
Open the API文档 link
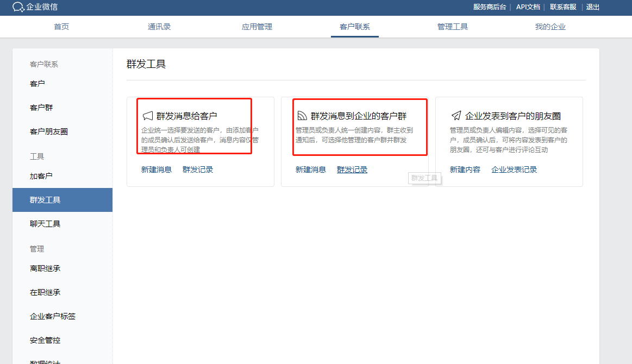pos(528,7)
